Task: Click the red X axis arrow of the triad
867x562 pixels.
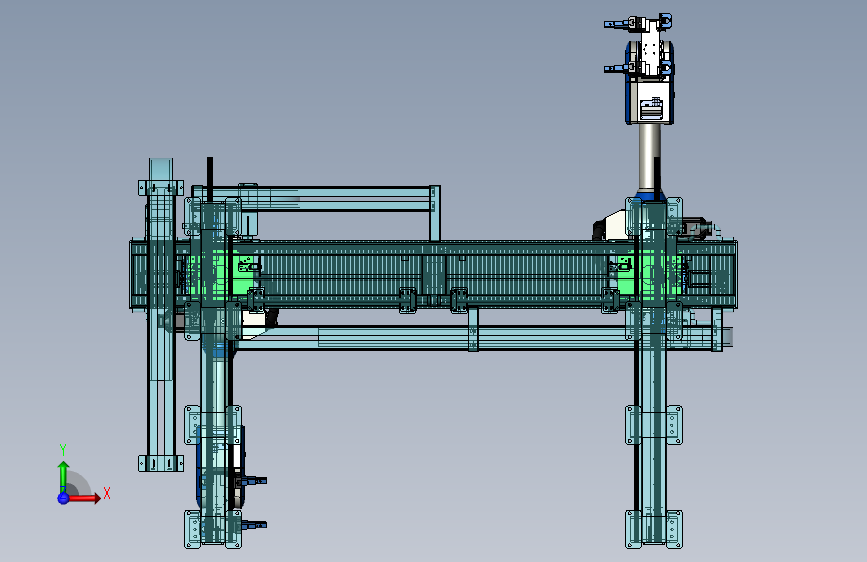Action: click(x=84, y=498)
